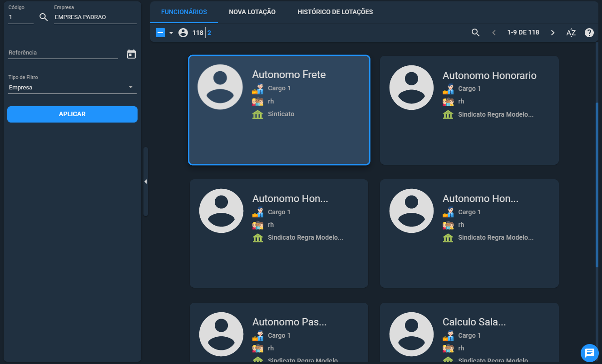
Task: Collapse the filter side panel with the arrow handle
Action: pos(146,182)
